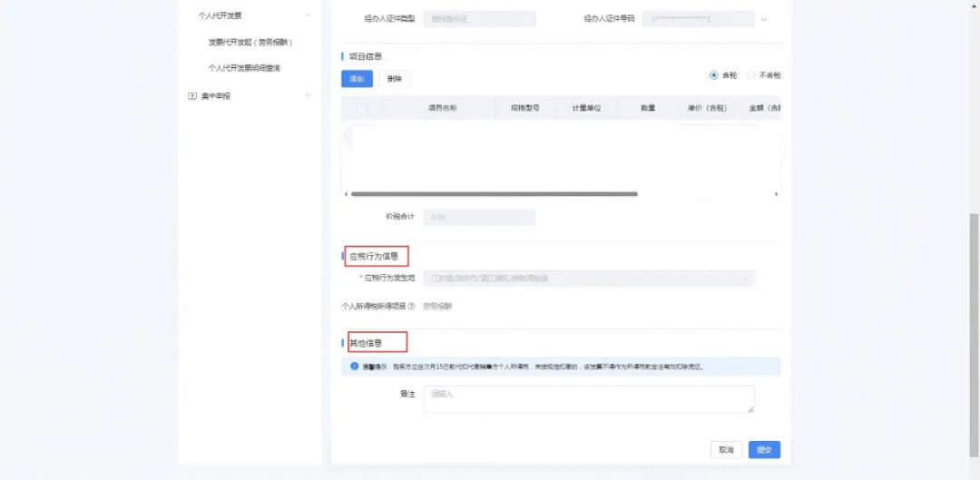
Task: Select the 含税 radio option
Action: [714, 75]
